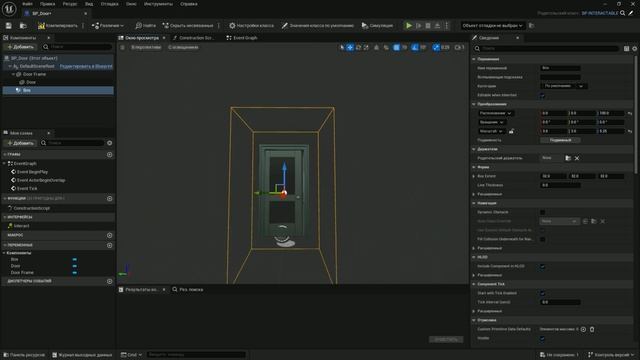Open the Категория dropdown in details
640x360 pixels.
point(563,86)
